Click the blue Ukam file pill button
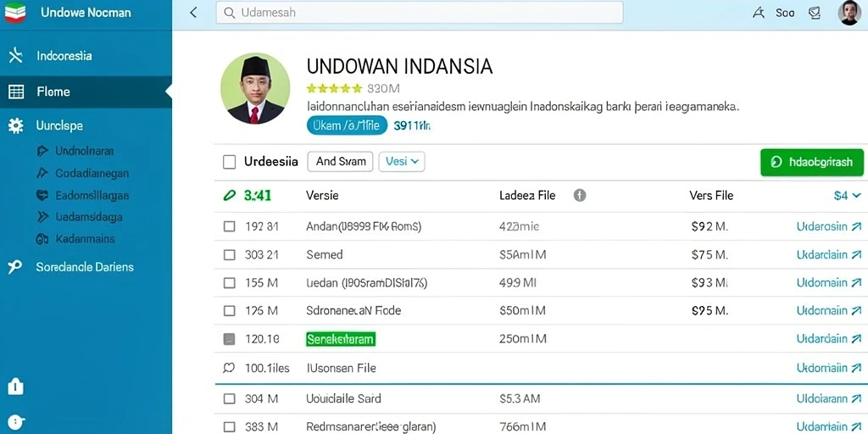Image resolution: width=868 pixels, height=434 pixels. [x=347, y=125]
